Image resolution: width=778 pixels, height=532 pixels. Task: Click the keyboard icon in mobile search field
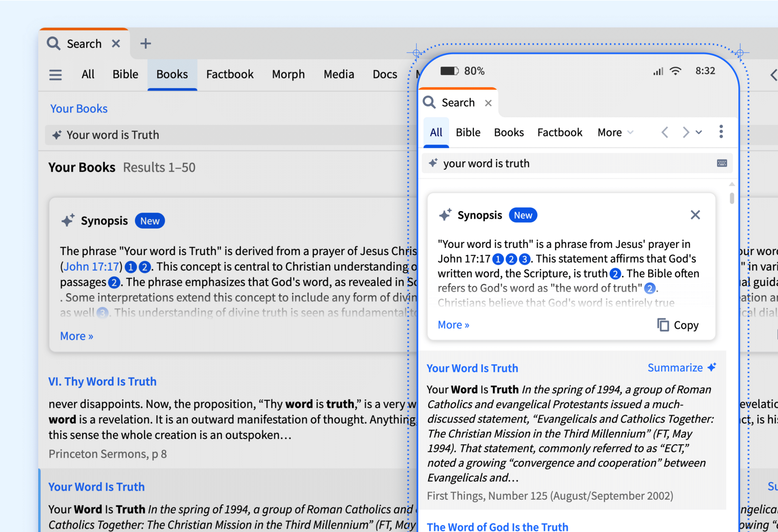[722, 163]
